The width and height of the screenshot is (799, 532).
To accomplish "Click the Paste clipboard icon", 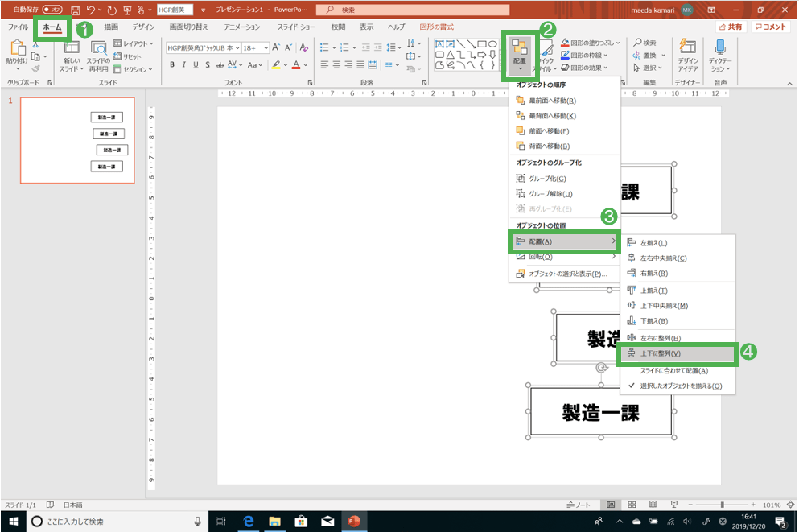I will pos(18,48).
